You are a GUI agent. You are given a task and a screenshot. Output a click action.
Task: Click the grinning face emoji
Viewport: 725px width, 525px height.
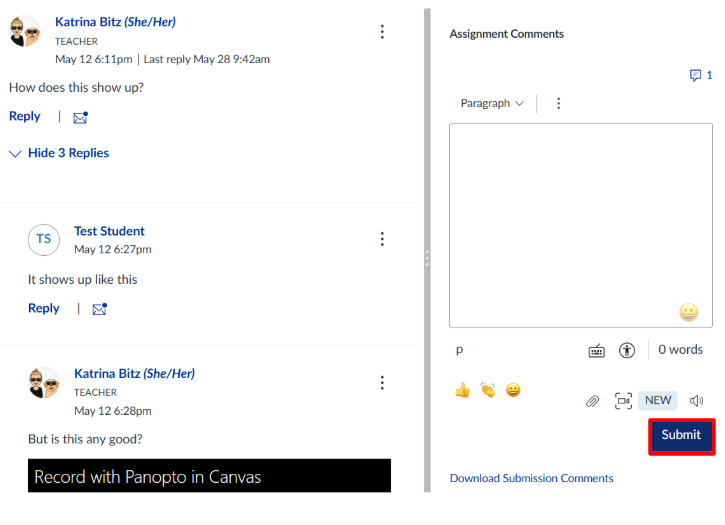point(513,390)
